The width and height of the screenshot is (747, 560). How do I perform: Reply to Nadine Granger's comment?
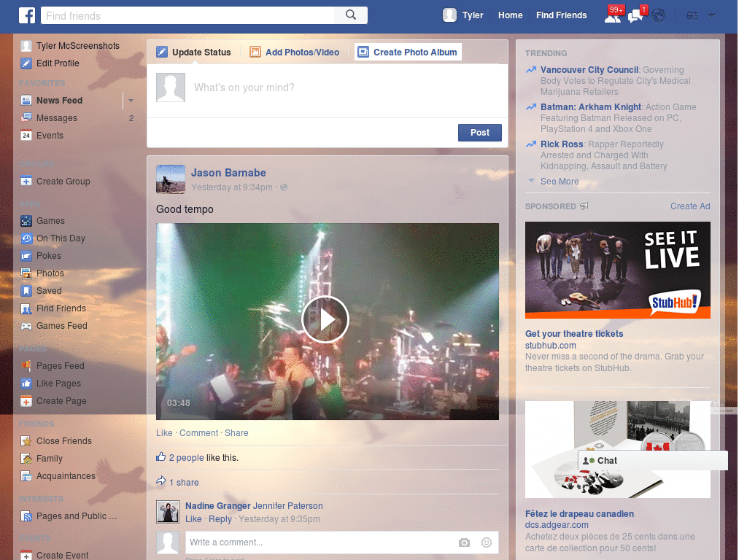[220, 519]
